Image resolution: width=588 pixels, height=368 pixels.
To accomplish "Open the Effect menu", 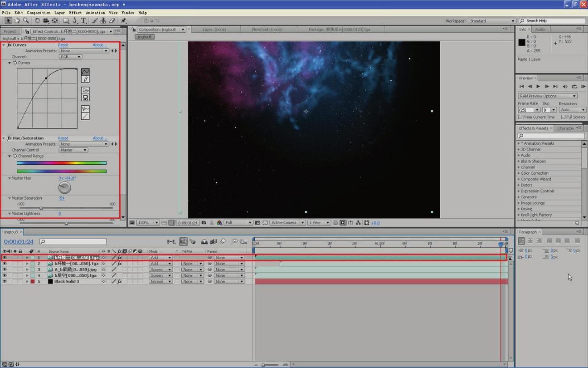I will click(75, 13).
